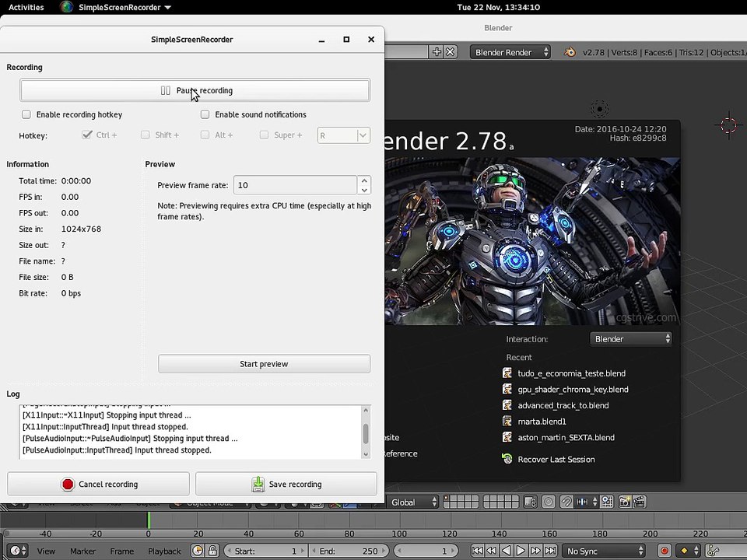Image resolution: width=747 pixels, height=560 pixels.
Task: Toggle the Ctrl + hotkey checkbox
Action: click(86, 135)
